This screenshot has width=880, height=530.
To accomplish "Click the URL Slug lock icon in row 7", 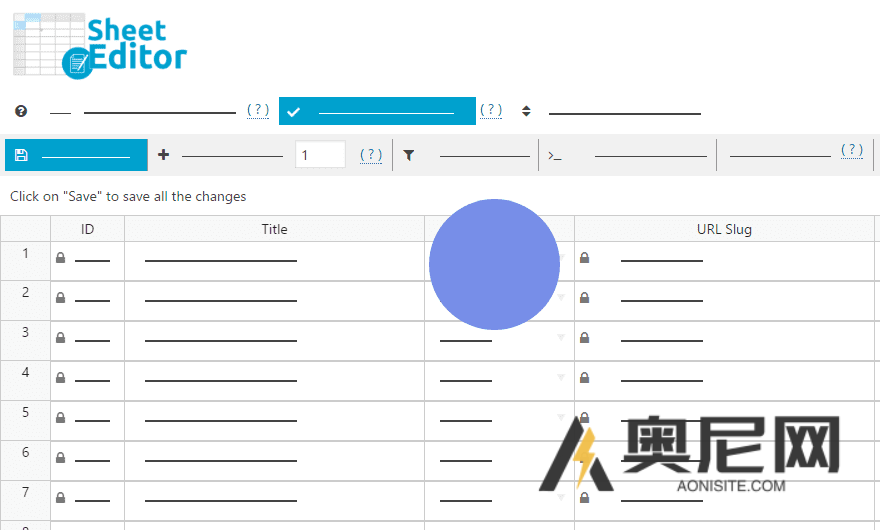I will click(x=584, y=497).
